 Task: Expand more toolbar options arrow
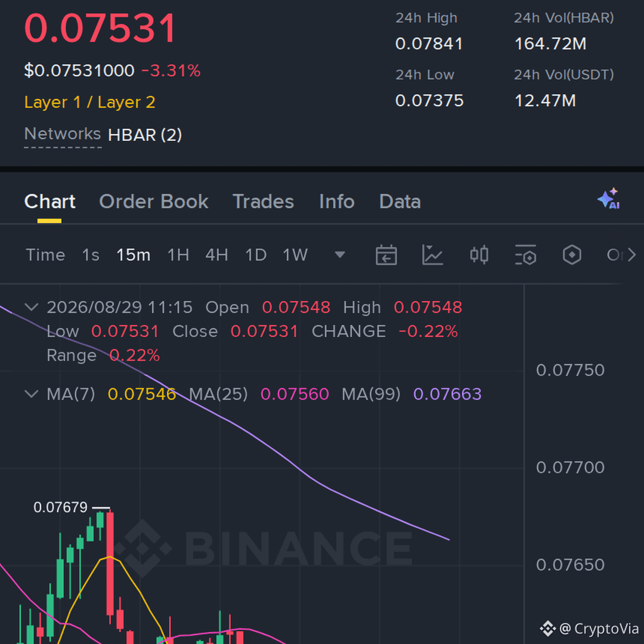click(x=631, y=255)
